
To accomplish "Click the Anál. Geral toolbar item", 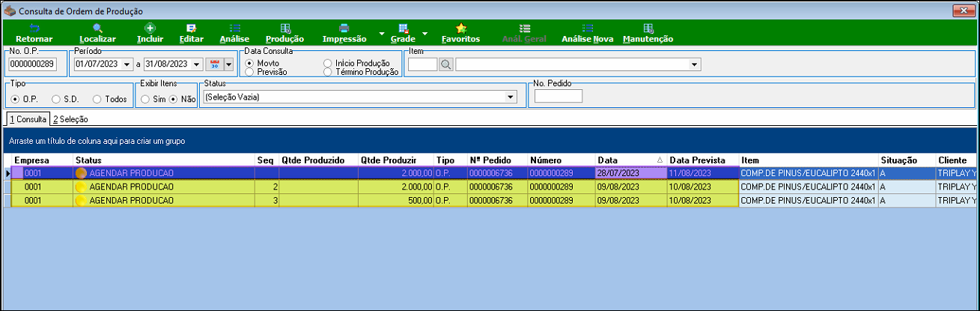I will coord(524,33).
